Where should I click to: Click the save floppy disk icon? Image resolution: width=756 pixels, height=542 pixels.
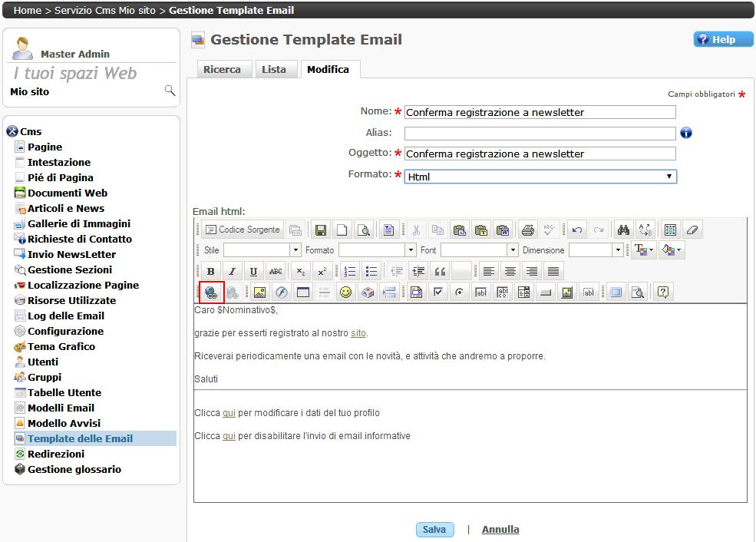click(x=320, y=230)
